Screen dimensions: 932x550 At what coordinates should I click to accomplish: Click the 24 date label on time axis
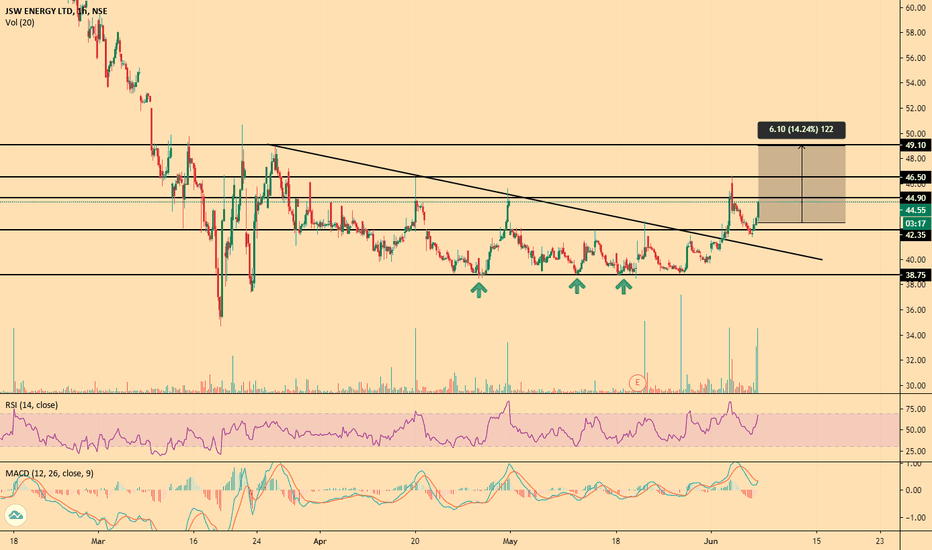256,541
